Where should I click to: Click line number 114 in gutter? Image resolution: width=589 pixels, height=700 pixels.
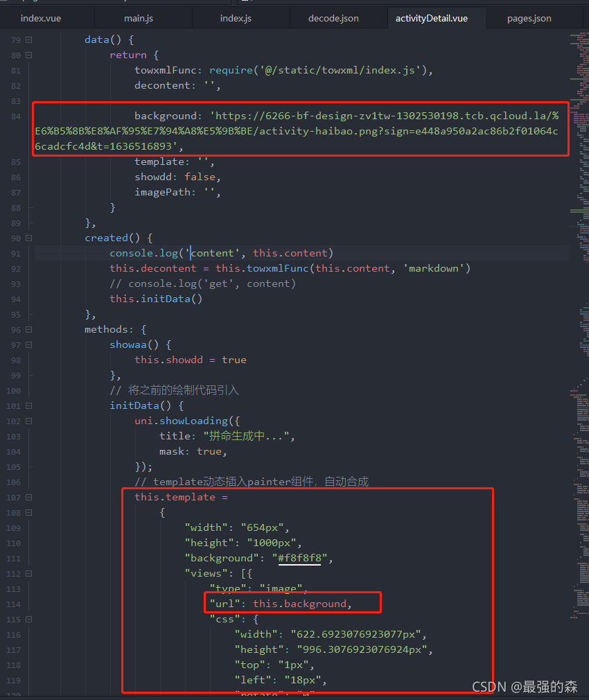(13, 604)
